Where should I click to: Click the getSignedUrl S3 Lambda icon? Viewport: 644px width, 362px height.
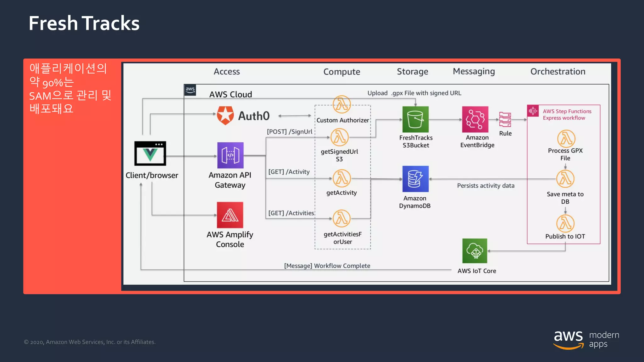pos(340,137)
